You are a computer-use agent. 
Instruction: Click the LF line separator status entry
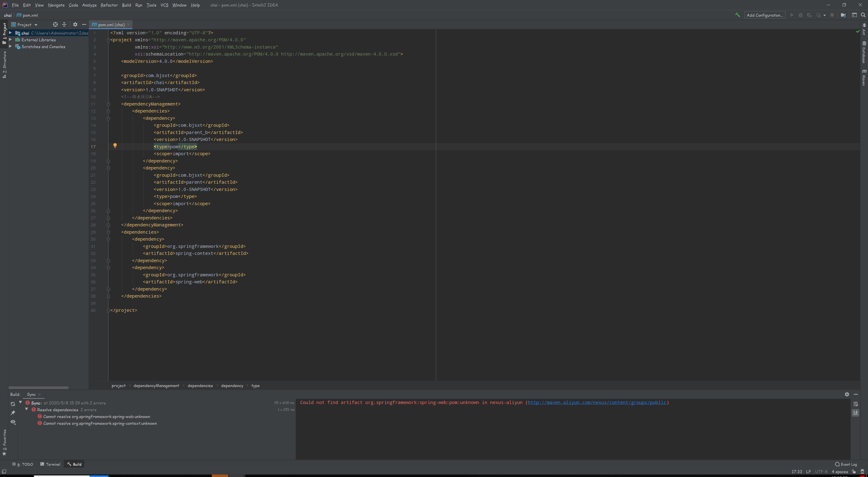[x=808, y=472]
